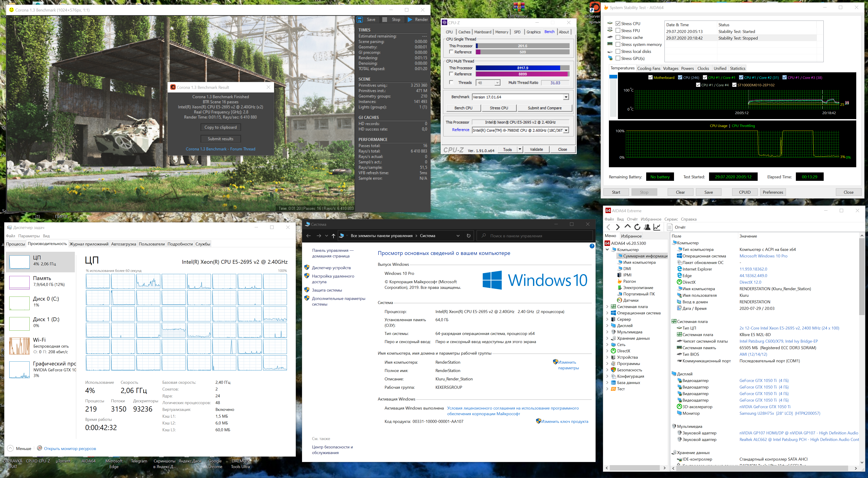Click the collapse chevron icon beside Меньше
Image resolution: width=868 pixels, height=478 pixels.
pos(10,448)
